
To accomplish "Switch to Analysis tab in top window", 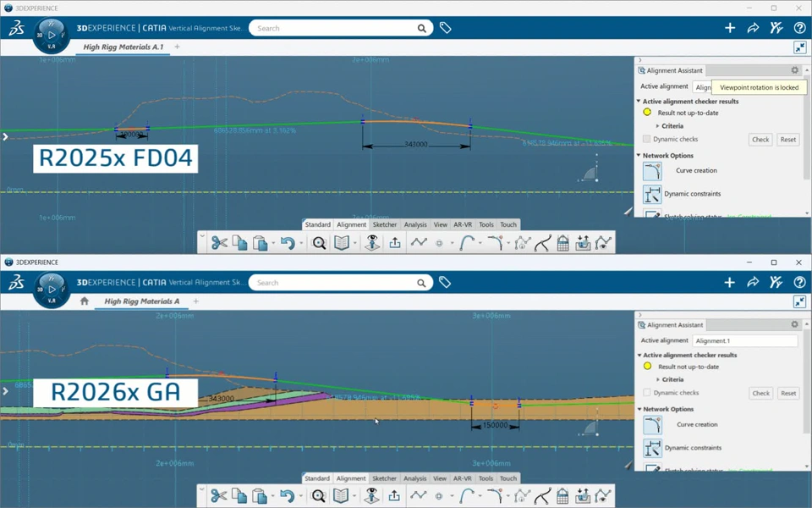I will (x=415, y=224).
